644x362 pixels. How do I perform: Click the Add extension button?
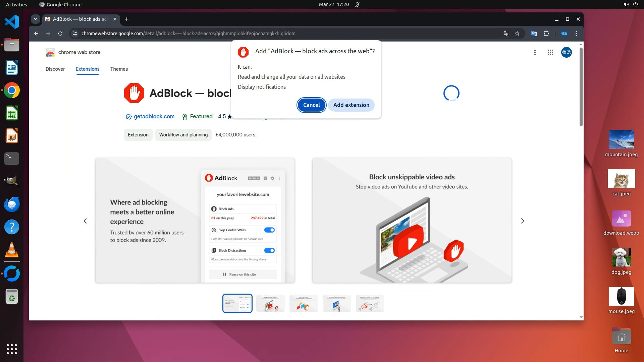pos(351,105)
